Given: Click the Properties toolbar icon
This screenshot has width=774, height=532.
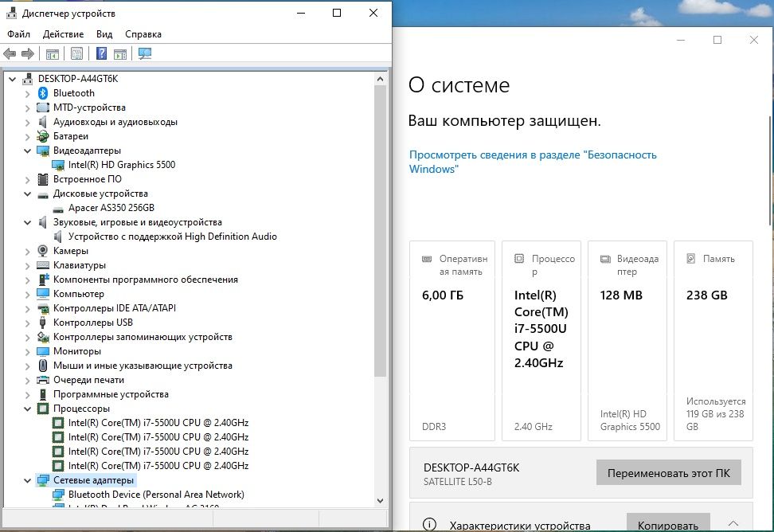Looking at the screenshot, I should (76, 53).
